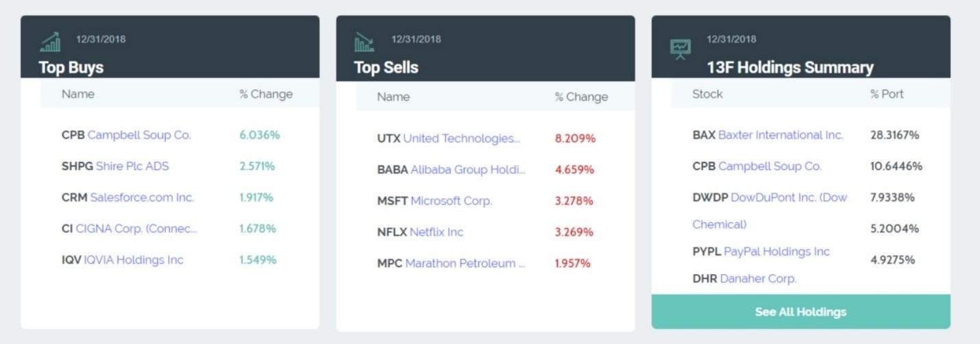Open the Shire Plc ADS stock link
This screenshot has height=344, width=980.
tap(132, 166)
